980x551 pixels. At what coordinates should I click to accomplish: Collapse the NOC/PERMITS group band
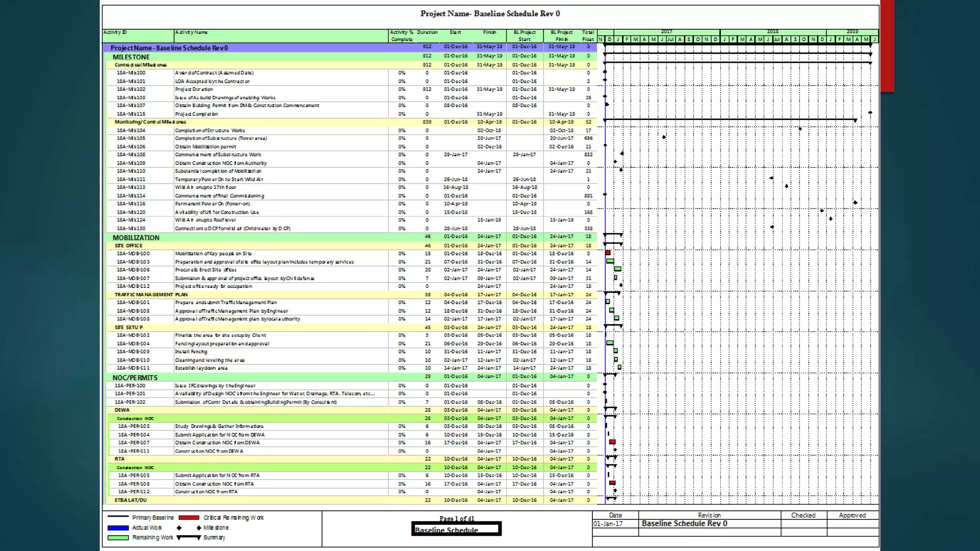coord(135,377)
